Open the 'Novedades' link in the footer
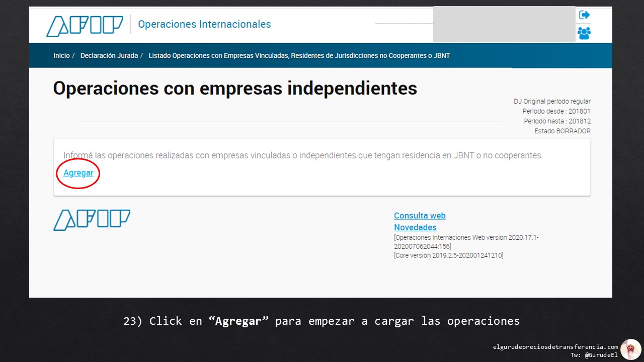644x362 pixels. 415,227
